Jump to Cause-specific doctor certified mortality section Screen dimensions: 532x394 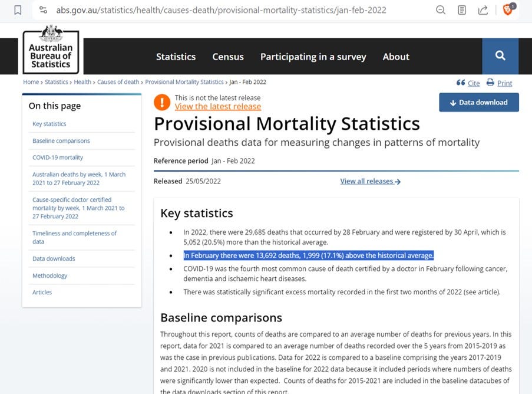(78, 208)
